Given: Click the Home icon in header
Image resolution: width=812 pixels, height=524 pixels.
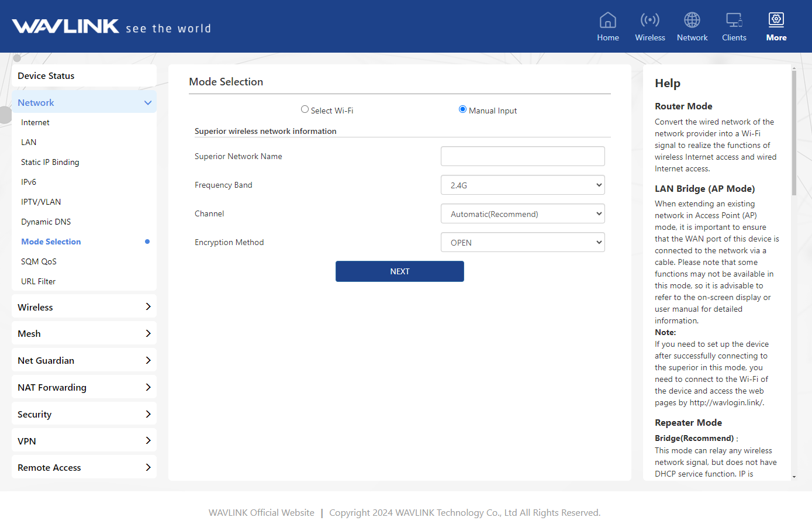Looking at the screenshot, I should (607, 20).
